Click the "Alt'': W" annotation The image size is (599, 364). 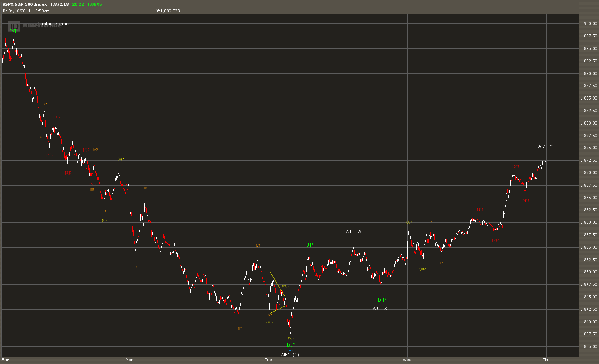tap(353, 232)
